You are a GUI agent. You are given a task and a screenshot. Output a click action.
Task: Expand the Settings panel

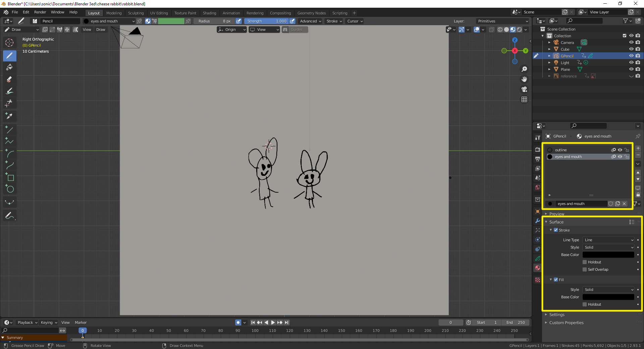pyautogui.click(x=557, y=315)
